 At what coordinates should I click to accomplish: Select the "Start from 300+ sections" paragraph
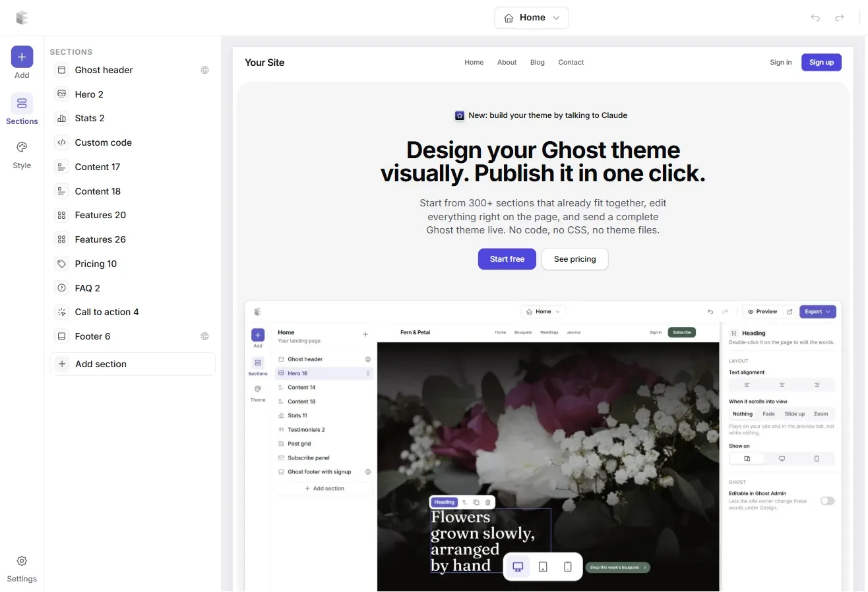(x=543, y=216)
